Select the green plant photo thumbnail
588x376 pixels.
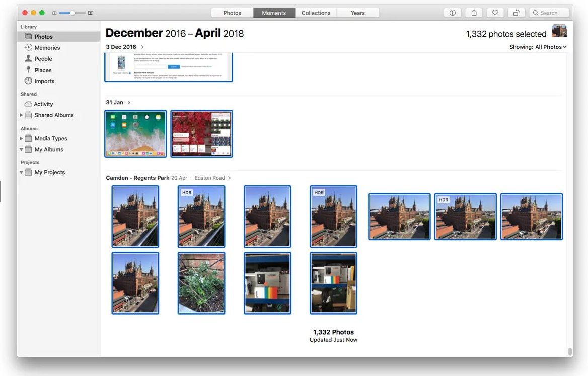[x=201, y=283]
